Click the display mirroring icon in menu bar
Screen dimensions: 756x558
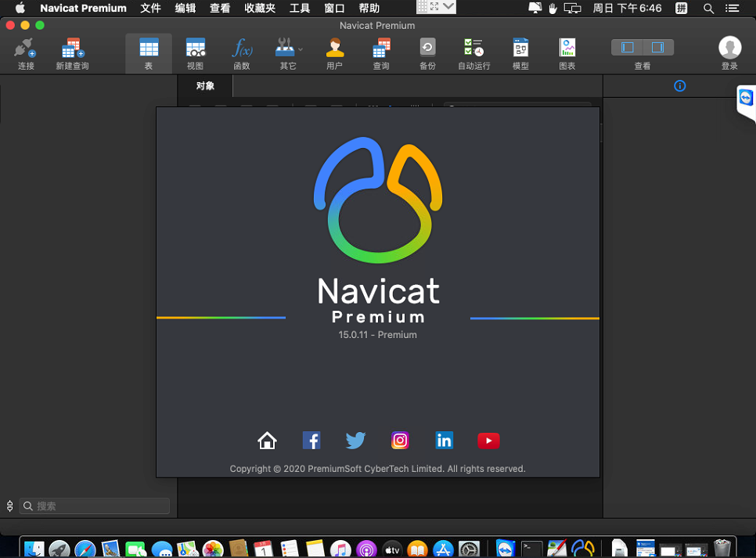[x=572, y=8]
